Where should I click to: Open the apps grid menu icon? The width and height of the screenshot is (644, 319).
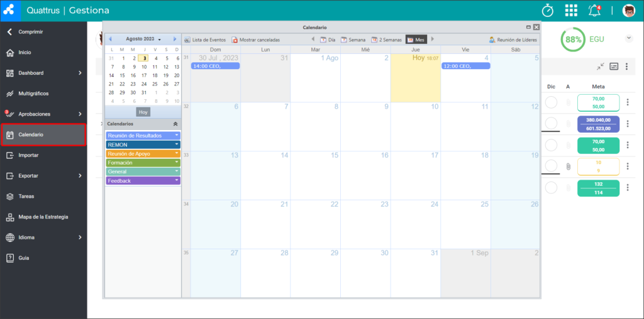pos(571,11)
